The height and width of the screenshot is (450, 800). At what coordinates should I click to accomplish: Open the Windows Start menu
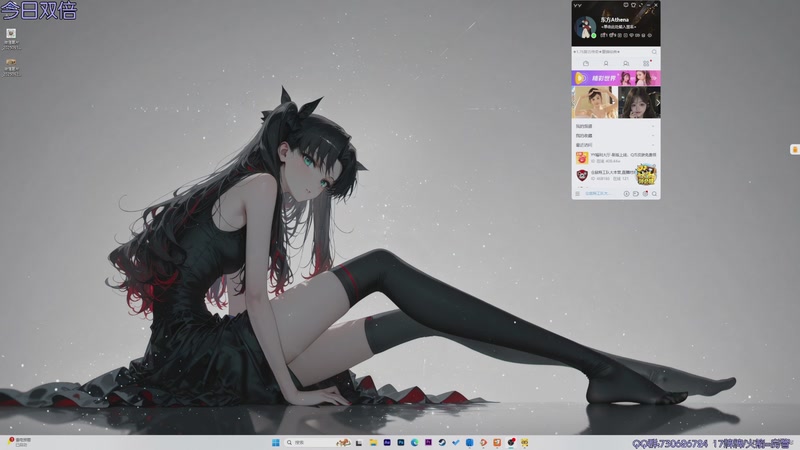pyautogui.click(x=276, y=442)
